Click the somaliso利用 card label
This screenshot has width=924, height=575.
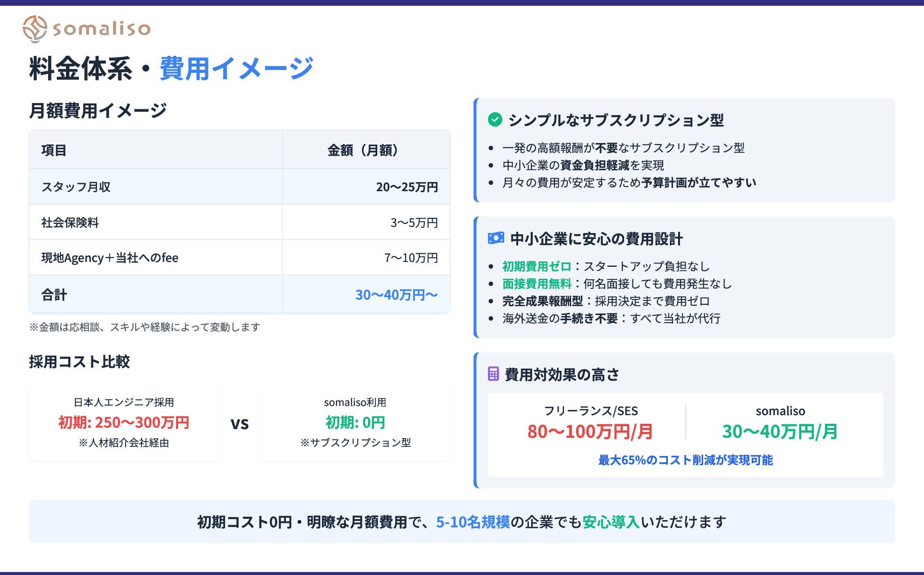pos(355,402)
